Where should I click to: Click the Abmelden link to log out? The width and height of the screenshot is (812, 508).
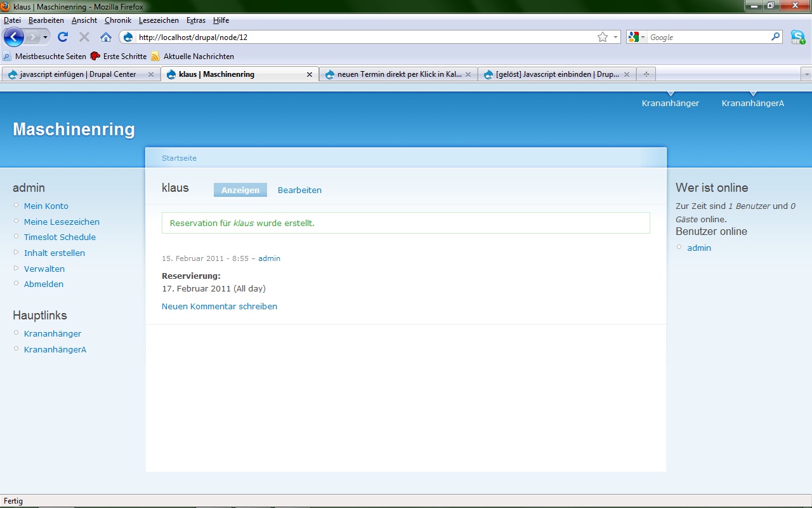44,284
